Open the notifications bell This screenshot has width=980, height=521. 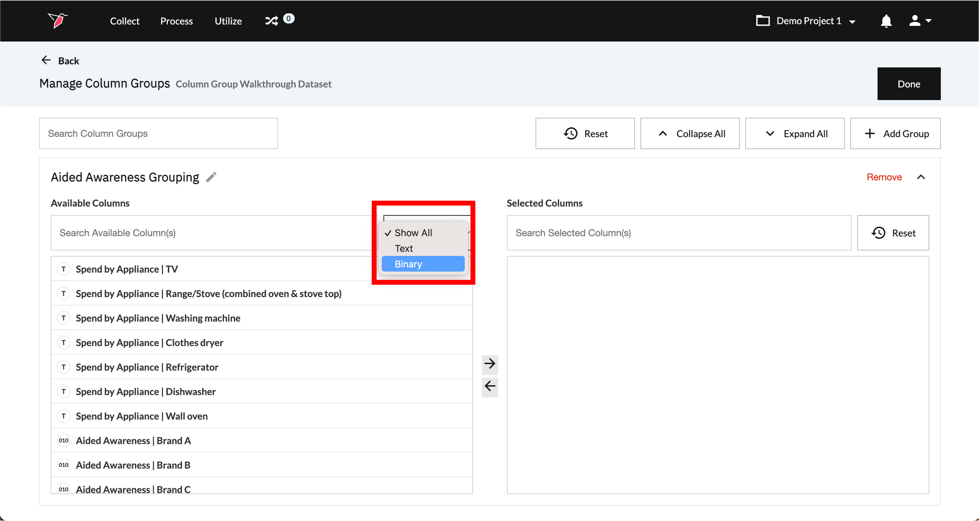pyautogui.click(x=886, y=21)
